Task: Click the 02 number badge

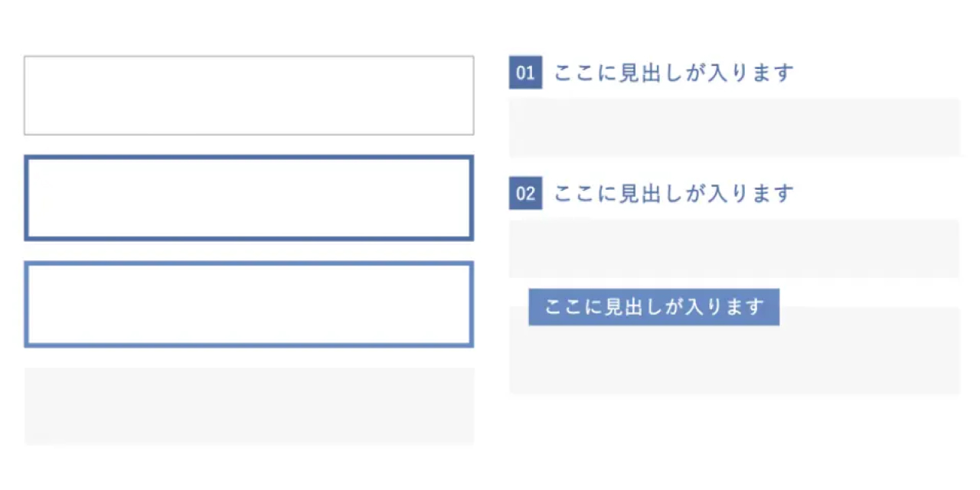Action: pyautogui.click(x=525, y=193)
